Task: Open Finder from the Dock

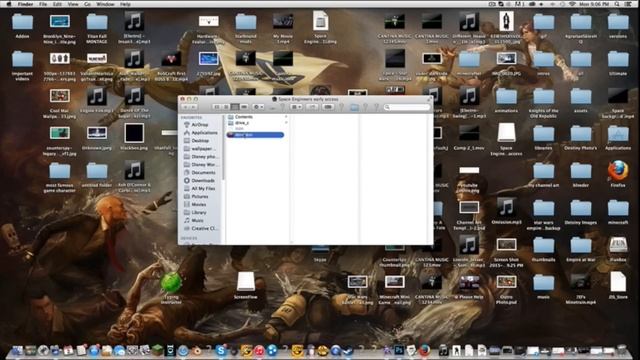Action: pyautogui.click(x=18, y=350)
